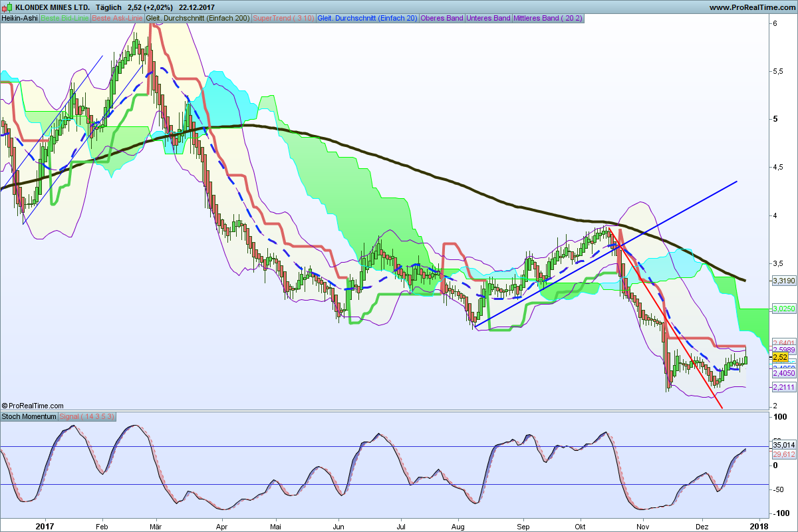Screen dimensions: 798x532
Task: Select the Beste Ask-Linie label
Action: [117, 18]
